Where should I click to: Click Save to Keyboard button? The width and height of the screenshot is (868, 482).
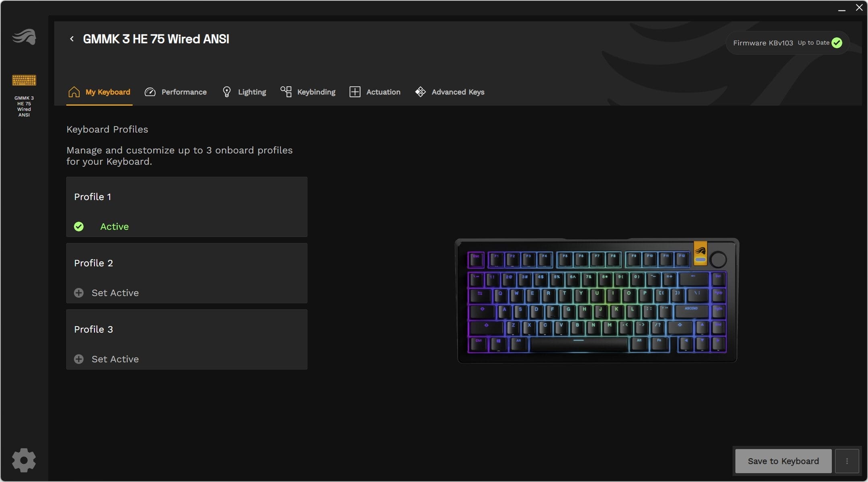click(x=783, y=461)
